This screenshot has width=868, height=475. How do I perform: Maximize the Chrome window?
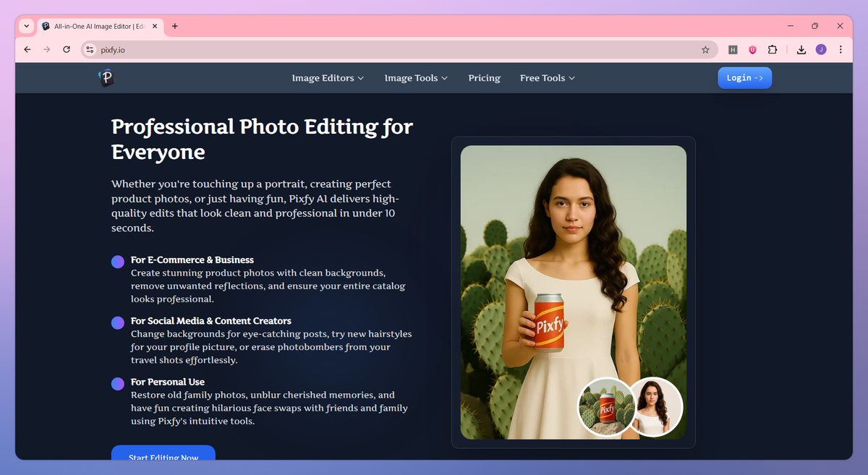pyautogui.click(x=814, y=26)
